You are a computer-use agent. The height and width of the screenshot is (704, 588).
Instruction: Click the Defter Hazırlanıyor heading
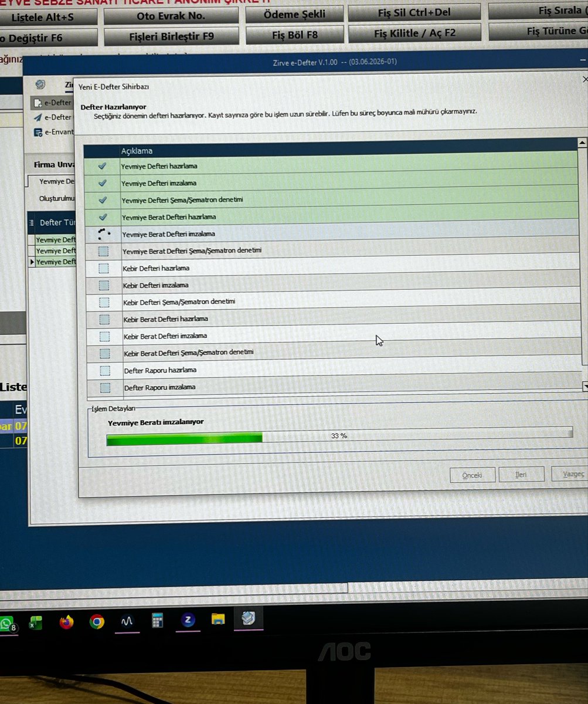point(113,107)
